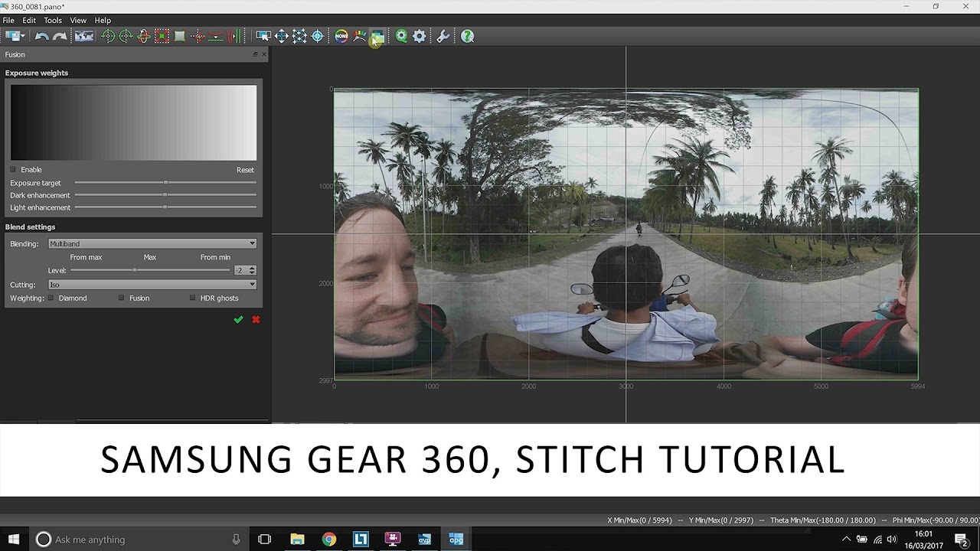Open the View menu
Viewport: 980px width, 551px height.
click(78, 20)
